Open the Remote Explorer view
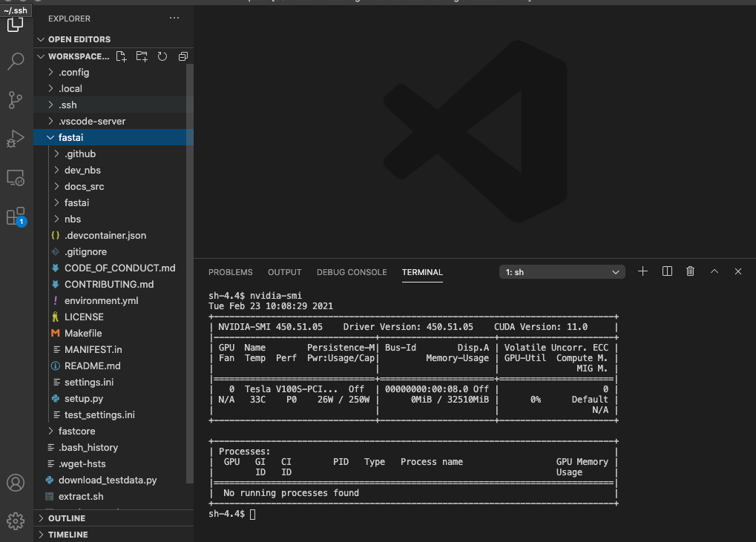 tap(16, 178)
